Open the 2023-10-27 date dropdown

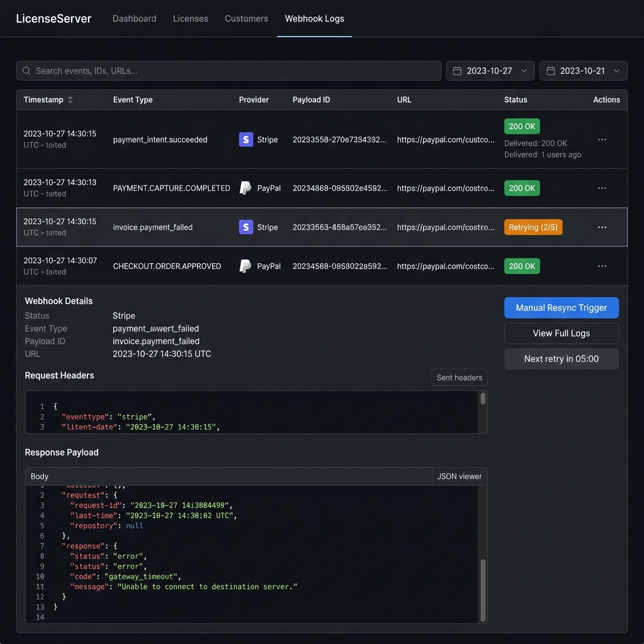490,70
